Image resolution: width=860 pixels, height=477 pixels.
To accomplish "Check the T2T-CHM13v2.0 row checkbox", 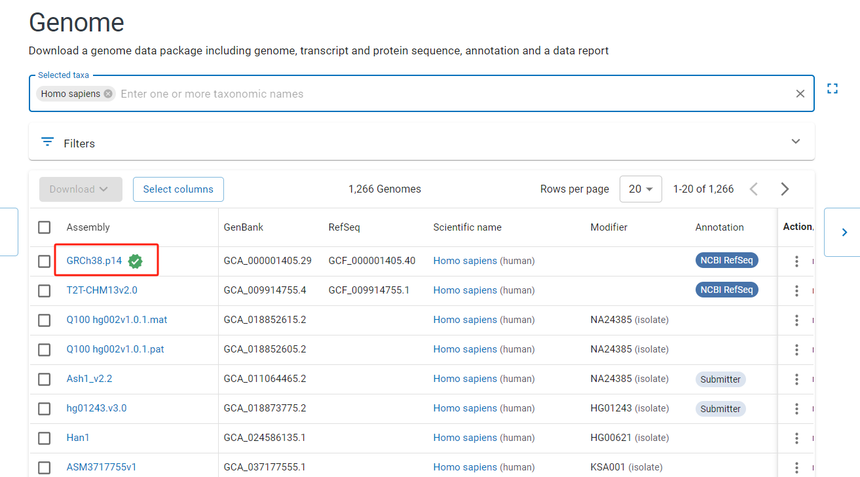I will [44, 291].
